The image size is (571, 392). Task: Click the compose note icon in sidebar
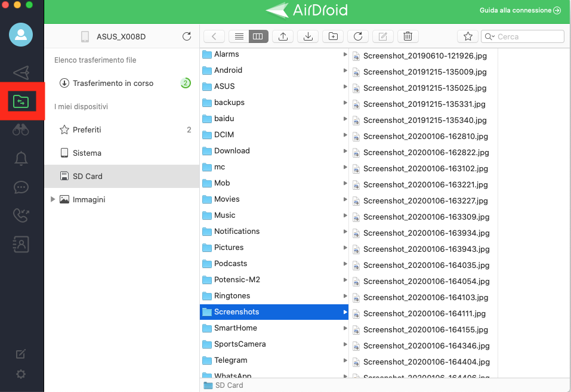tap(21, 354)
